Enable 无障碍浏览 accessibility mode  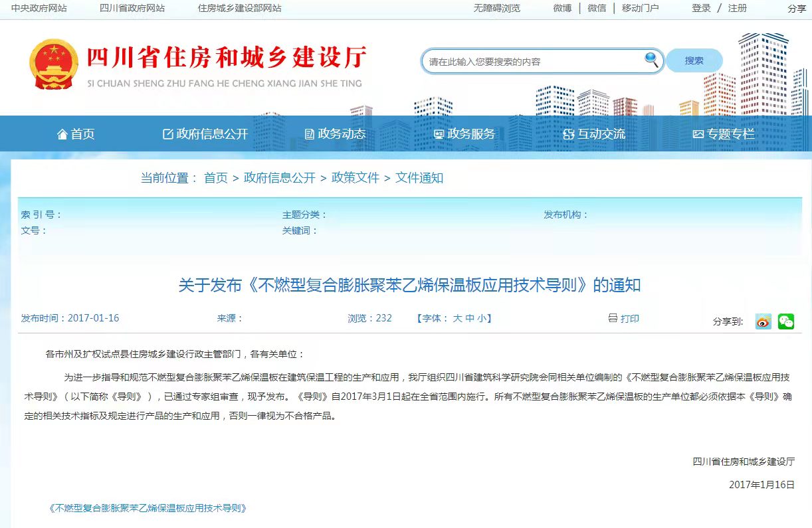[496, 8]
